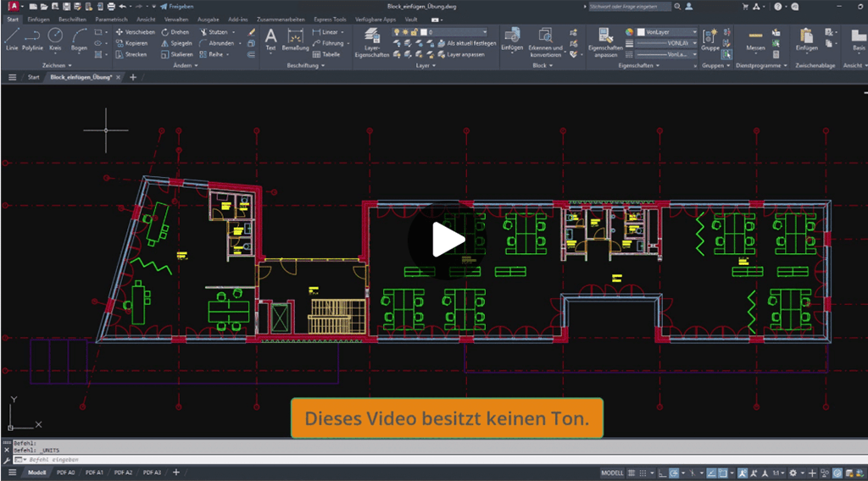Click the Freigeben share button
The height and width of the screenshot is (481, 868).
(x=176, y=7)
